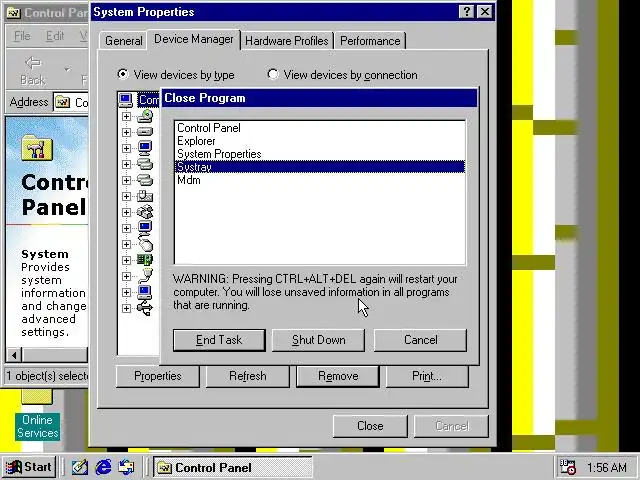
Task: Expand the mouse tree node
Action: pyautogui.click(x=126, y=244)
